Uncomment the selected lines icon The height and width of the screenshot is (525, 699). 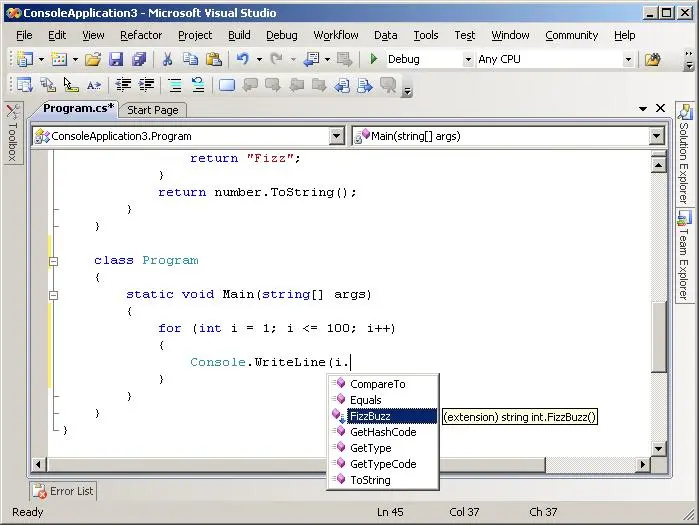[x=197, y=84]
